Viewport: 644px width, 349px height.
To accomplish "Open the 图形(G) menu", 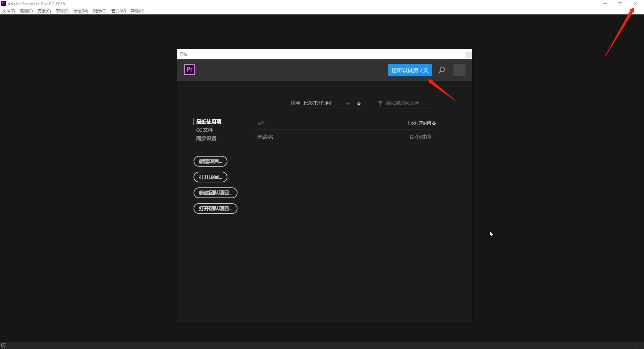I will pos(100,11).
